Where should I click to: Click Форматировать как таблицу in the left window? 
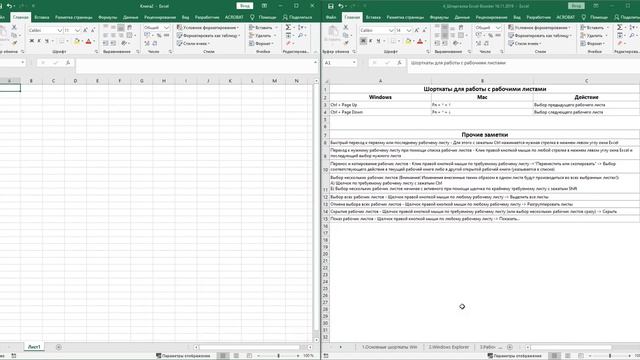coord(208,36)
